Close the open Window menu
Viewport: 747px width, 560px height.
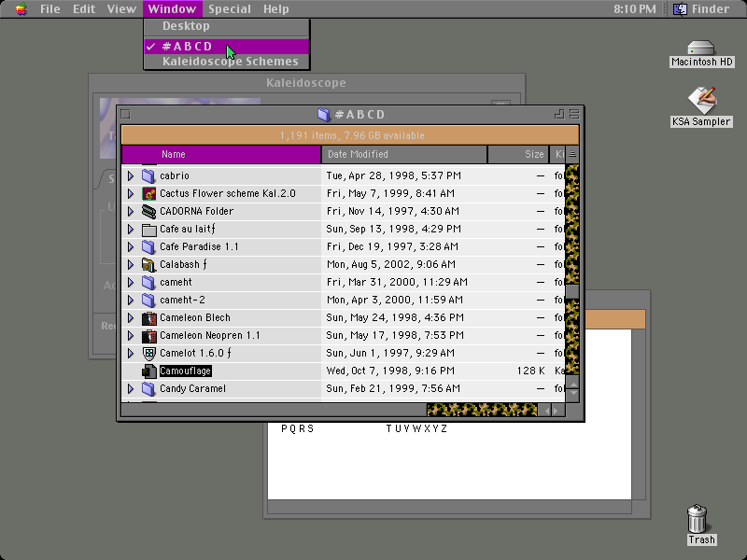pos(172,8)
